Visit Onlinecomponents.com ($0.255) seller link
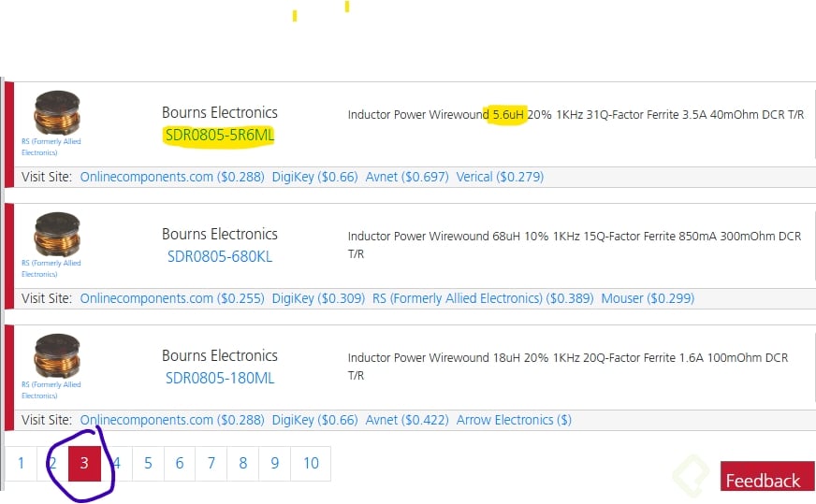Screen dimensions: 816x504 tap(172, 298)
